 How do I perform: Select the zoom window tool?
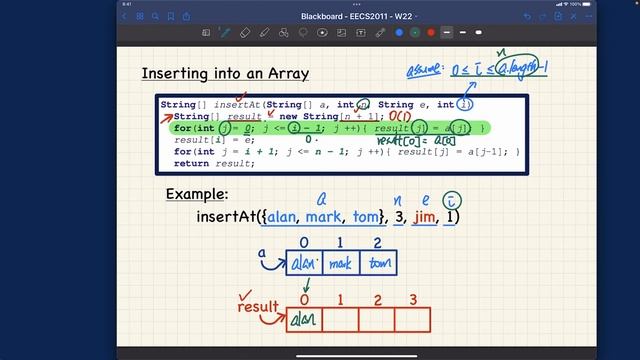pyautogui.click(x=206, y=33)
